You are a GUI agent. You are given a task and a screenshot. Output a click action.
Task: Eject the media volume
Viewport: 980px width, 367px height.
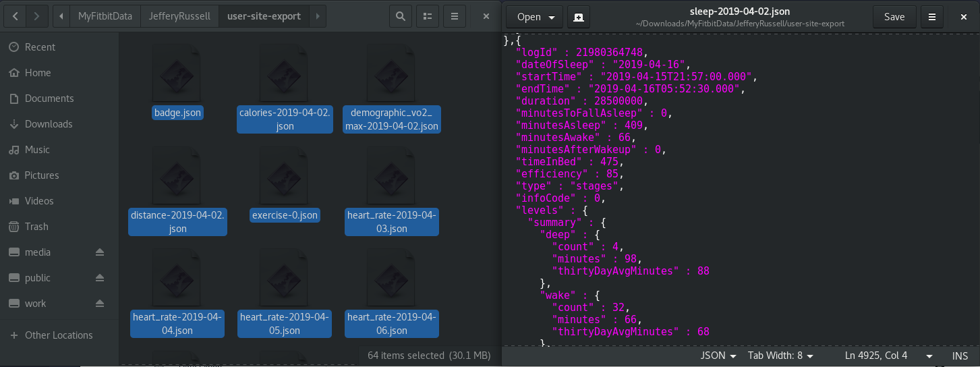click(100, 252)
